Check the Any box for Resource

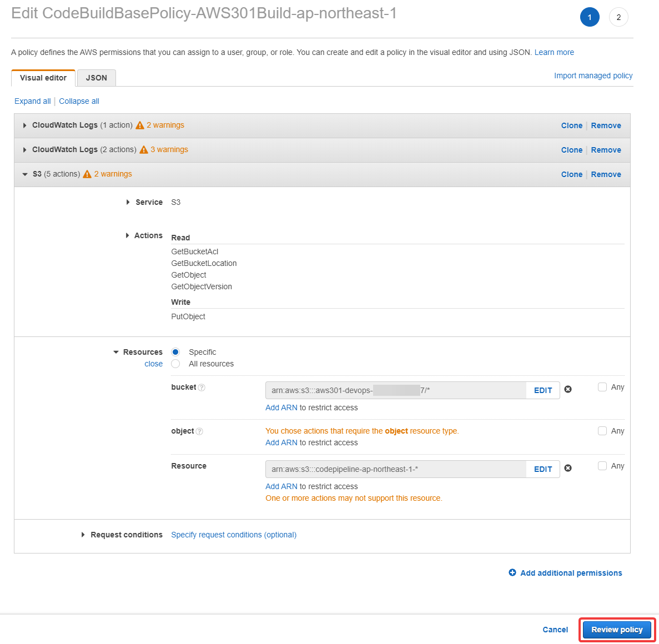tap(602, 466)
